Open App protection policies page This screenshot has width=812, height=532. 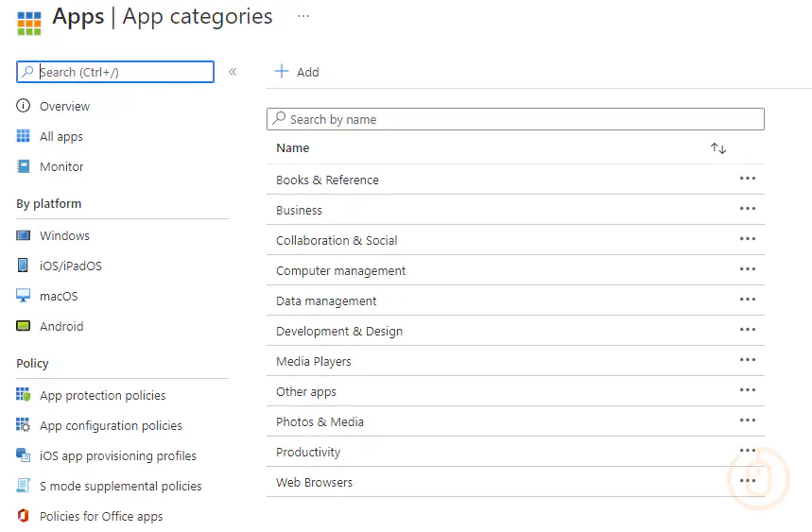102,395
